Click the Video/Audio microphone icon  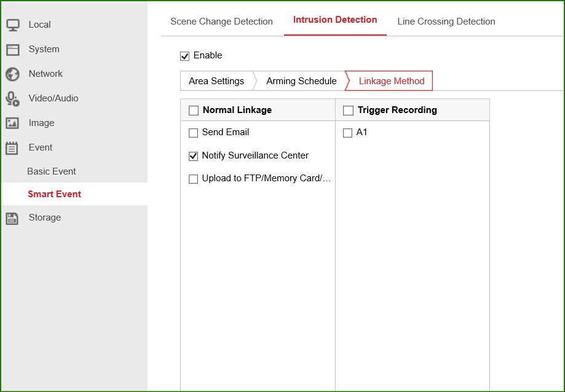pyautogui.click(x=12, y=99)
